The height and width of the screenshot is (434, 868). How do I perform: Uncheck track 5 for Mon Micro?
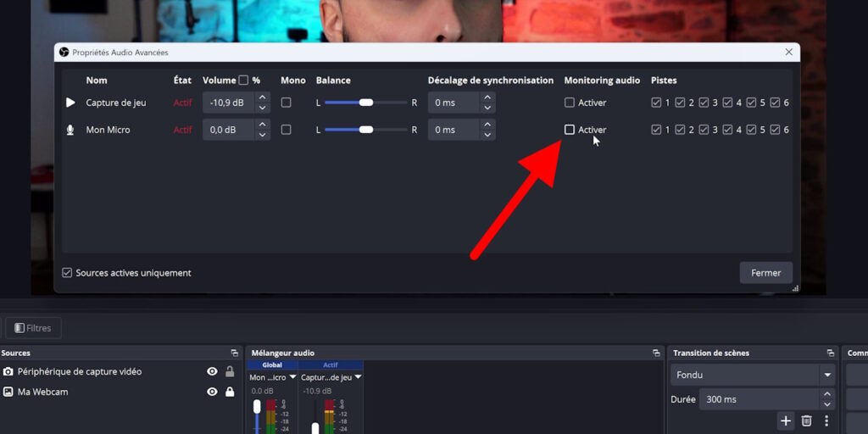point(751,130)
